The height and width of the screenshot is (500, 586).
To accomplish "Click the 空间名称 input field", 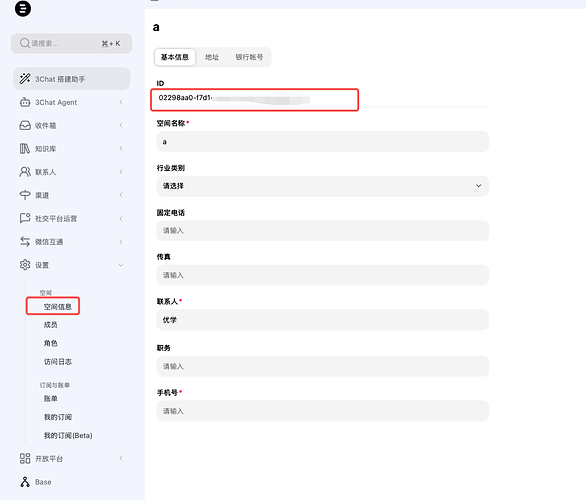I will point(323,142).
